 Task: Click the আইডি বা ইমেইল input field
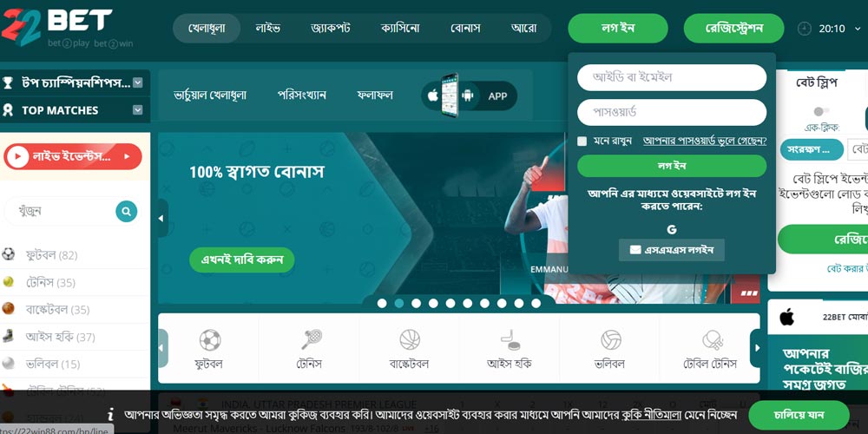[672, 77]
